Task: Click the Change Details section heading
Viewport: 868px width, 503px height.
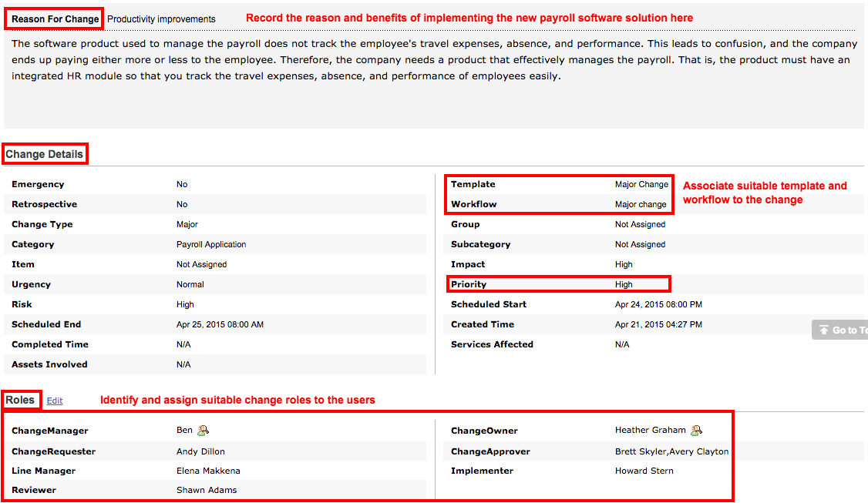Action: click(44, 154)
